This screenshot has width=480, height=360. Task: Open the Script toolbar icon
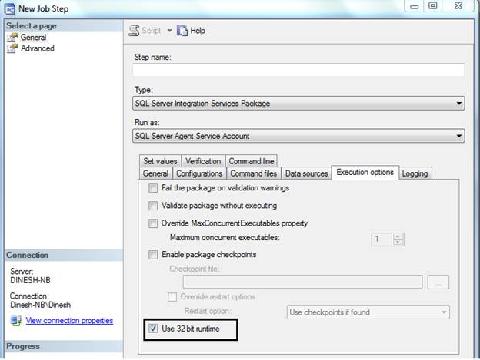point(134,31)
